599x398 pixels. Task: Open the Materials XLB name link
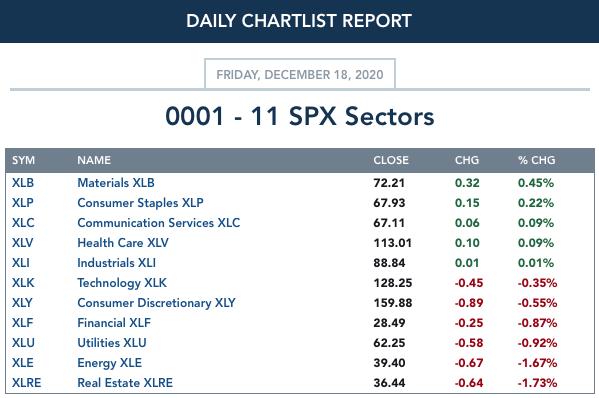point(116,183)
